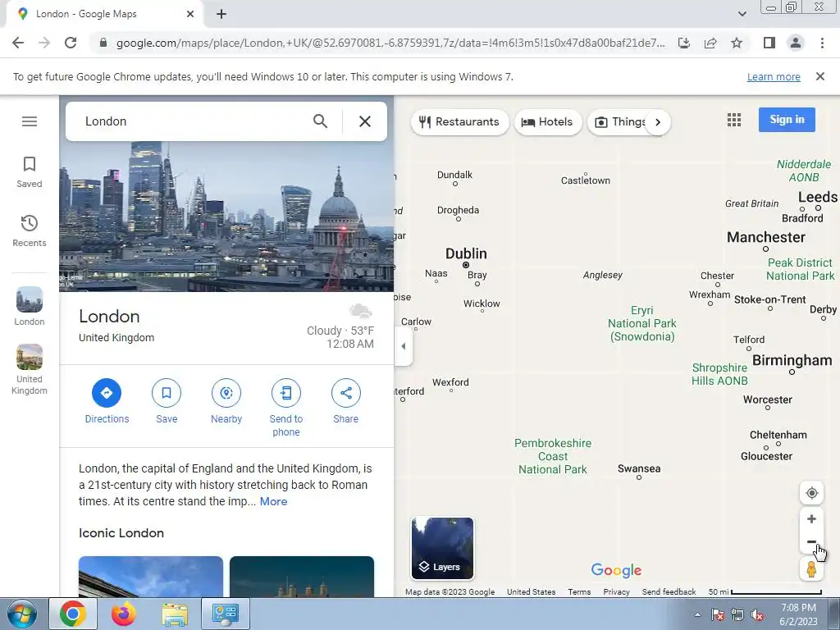Click the browser address bar URL
Screen dimensions: 840x630
click(390, 43)
